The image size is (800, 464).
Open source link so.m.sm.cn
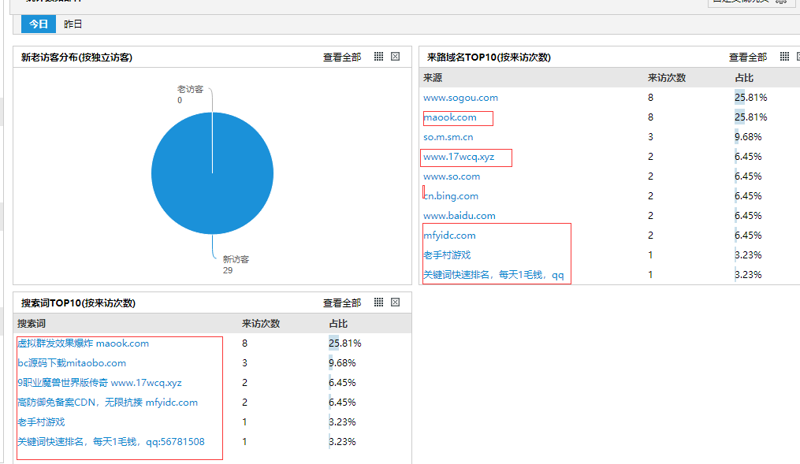click(448, 137)
